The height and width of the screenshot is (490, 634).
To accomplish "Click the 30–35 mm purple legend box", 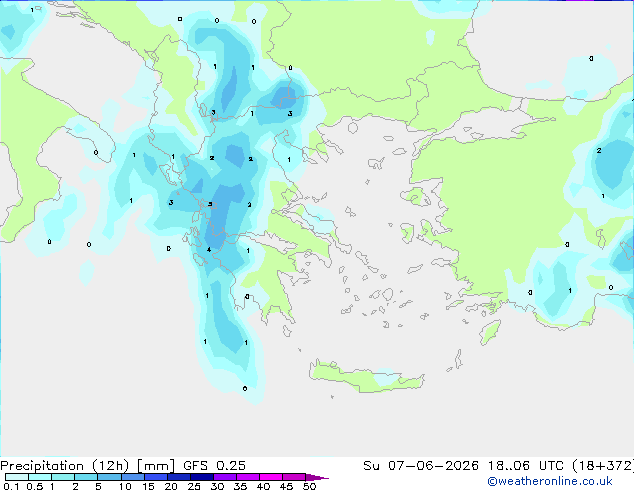I will 225,477.
